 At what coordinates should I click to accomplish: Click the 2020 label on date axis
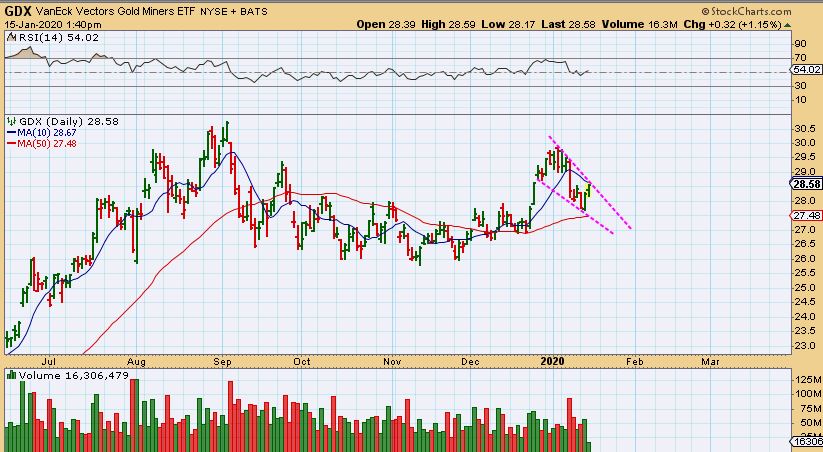[552, 361]
